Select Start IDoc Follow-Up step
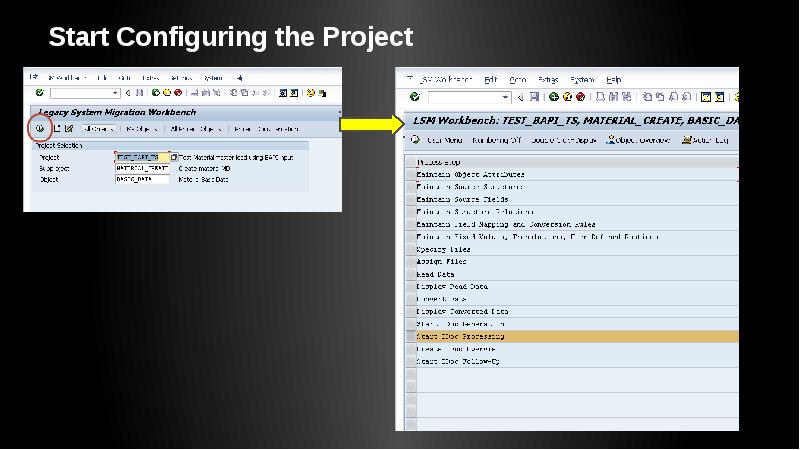The height and width of the screenshot is (450, 800). (577, 362)
